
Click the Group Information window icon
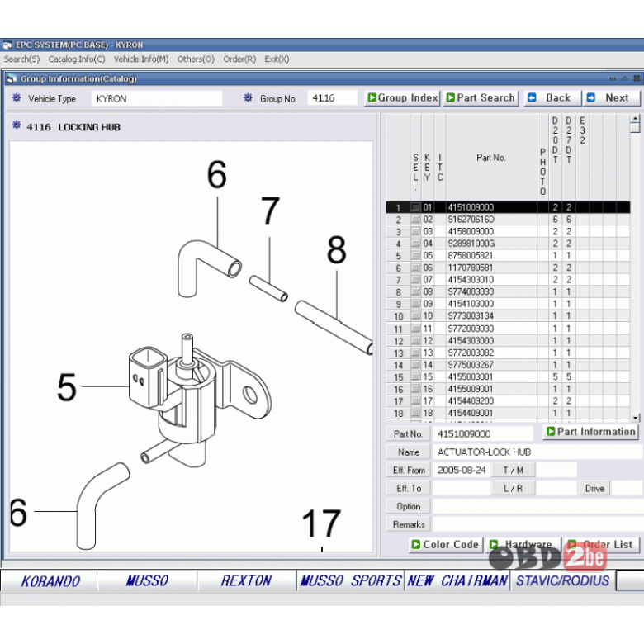12,78
